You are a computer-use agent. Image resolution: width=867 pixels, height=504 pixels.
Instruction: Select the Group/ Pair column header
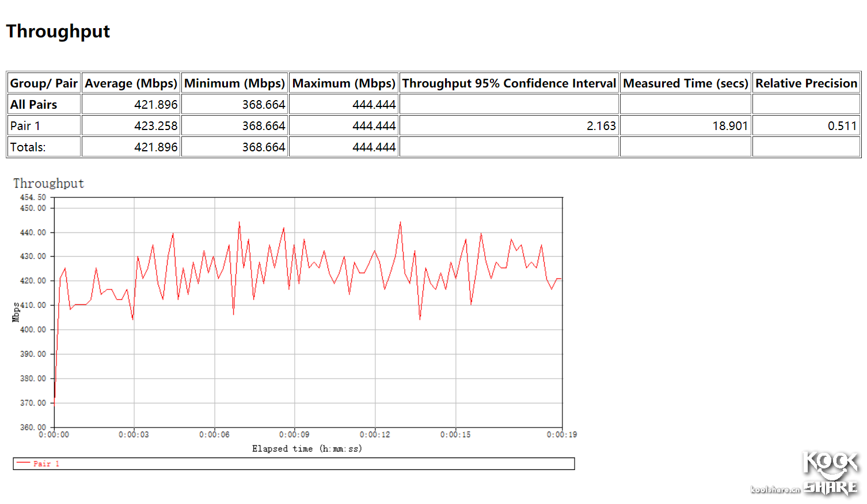point(44,83)
